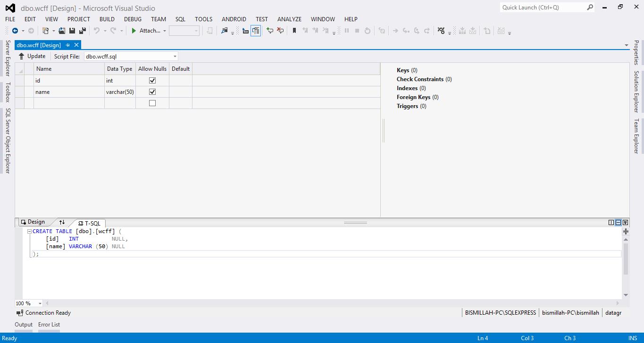Click the uncomment selection toolbar icon
Image resolution: width=644 pixels, height=343 pixels.
pos(280,31)
